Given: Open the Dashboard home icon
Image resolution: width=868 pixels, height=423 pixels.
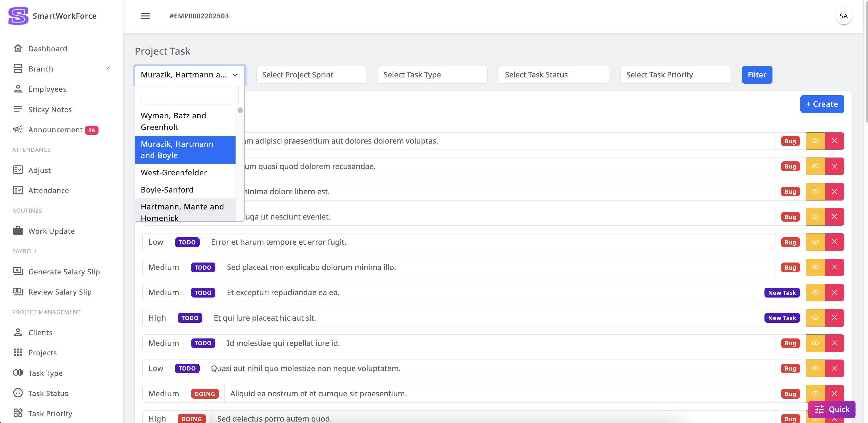Looking at the screenshot, I should coord(18,49).
